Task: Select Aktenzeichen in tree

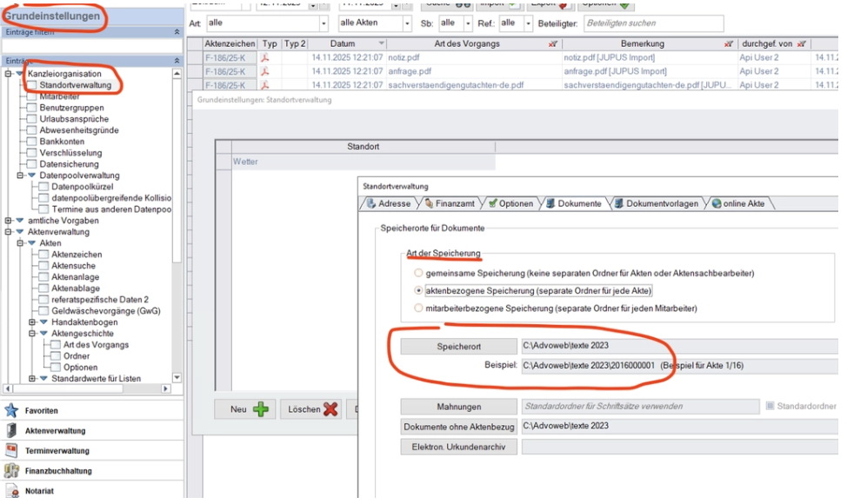Action: tap(77, 254)
